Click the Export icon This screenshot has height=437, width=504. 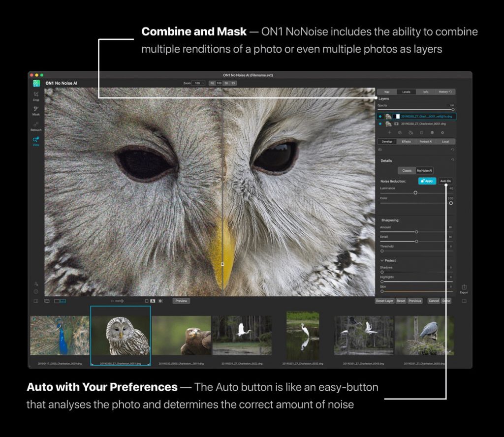pyautogui.click(x=464, y=288)
